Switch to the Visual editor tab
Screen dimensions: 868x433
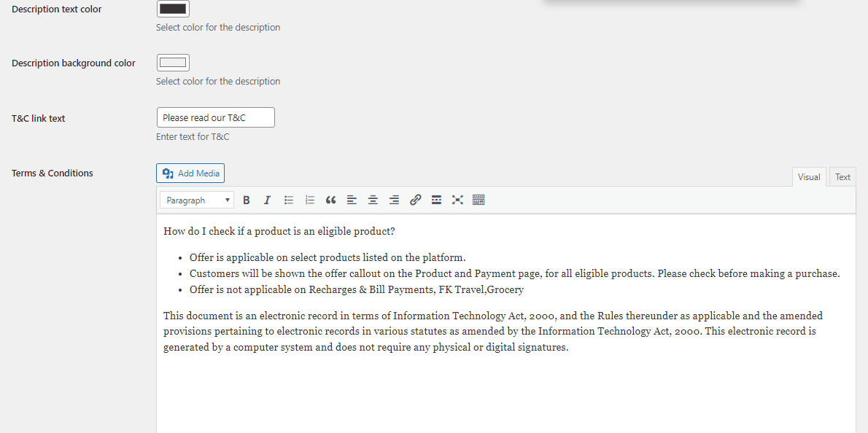pyautogui.click(x=809, y=177)
